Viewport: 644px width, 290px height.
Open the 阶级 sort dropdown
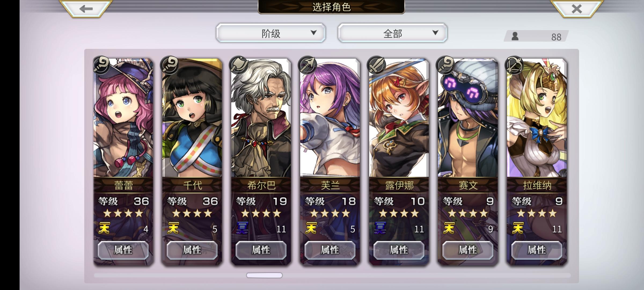pyautogui.click(x=271, y=33)
